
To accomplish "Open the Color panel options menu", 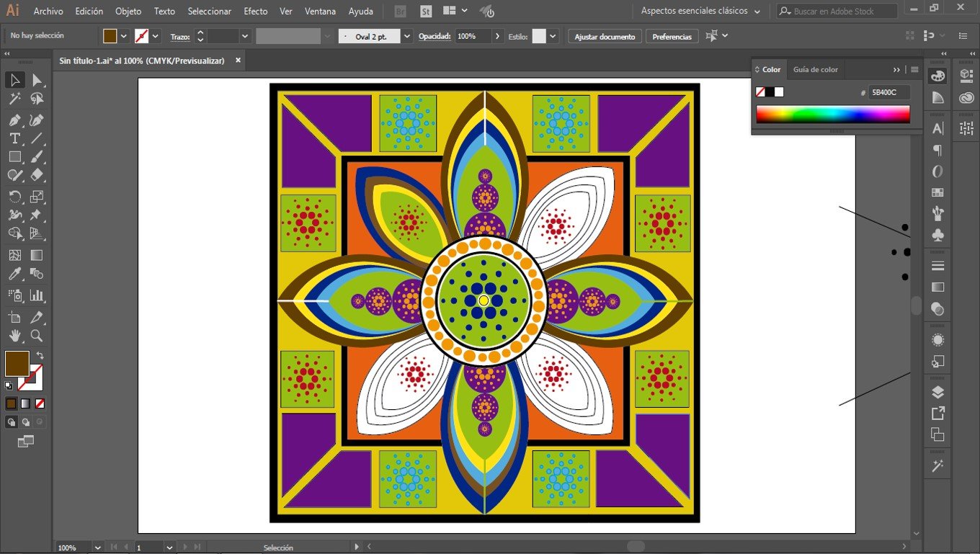I will pyautogui.click(x=914, y=70).
